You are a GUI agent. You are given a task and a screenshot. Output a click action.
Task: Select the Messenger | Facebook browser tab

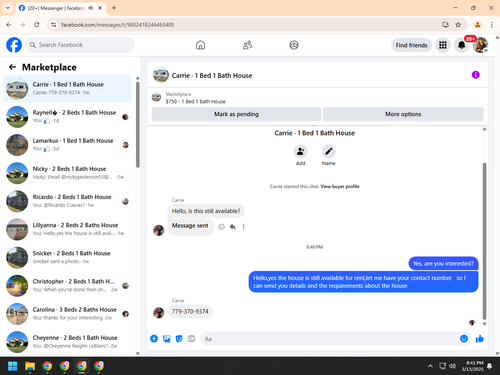point(60,8)
